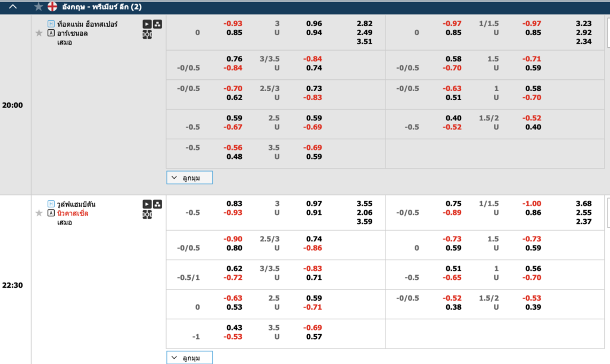Favorite the Premier League with its header star
610x364 pixels.
(x=39, y=7)
